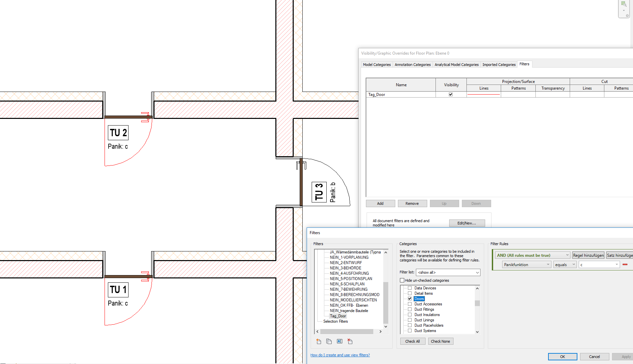Screen dimensions: 633x364
Task: Uncheck the Doors category
Action: (x=410, y=298)
